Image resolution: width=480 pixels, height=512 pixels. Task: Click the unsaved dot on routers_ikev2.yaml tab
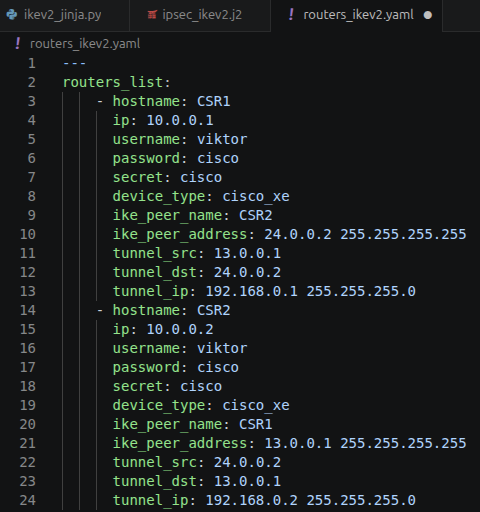(428, 15)
